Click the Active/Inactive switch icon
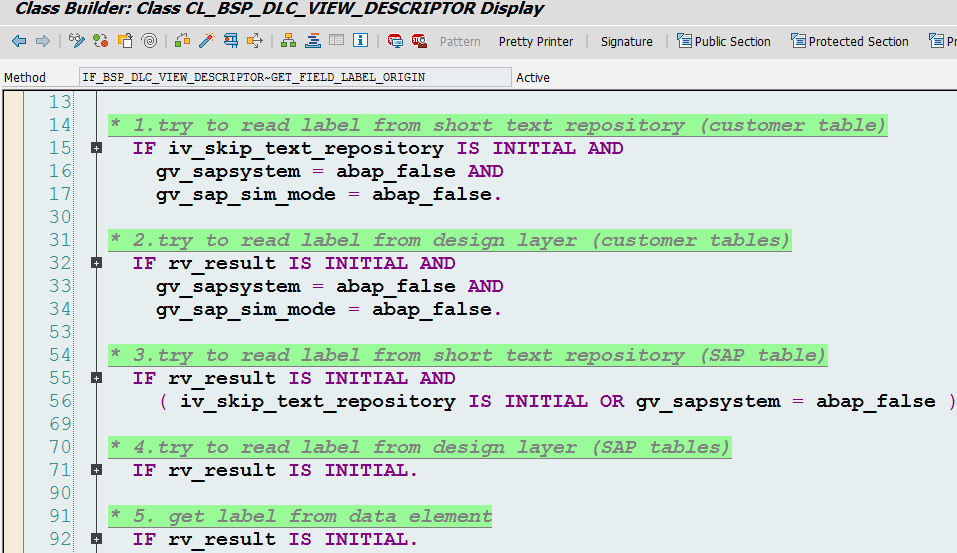Image resolution: width=957 pixels, height=553 pixels. coord(101,41)
